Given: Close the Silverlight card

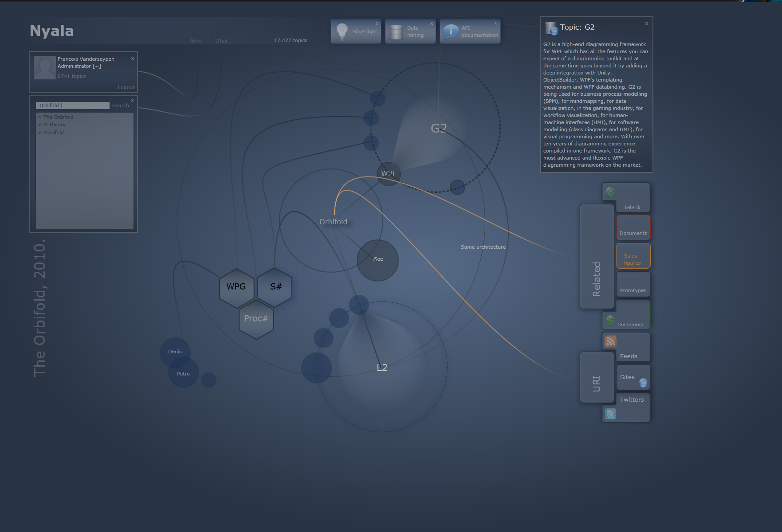Looking at the screenshot, I should (x=377, y=23).
